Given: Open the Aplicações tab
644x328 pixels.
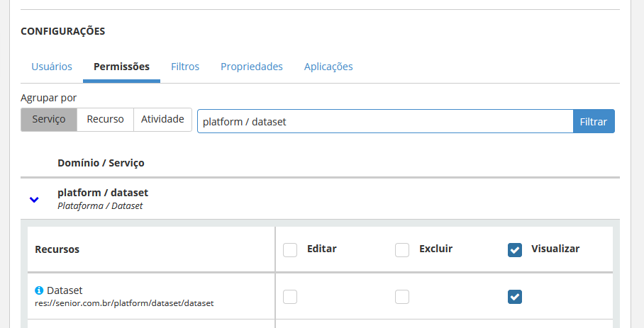Looking at the screenshot, I should (328, 67).
